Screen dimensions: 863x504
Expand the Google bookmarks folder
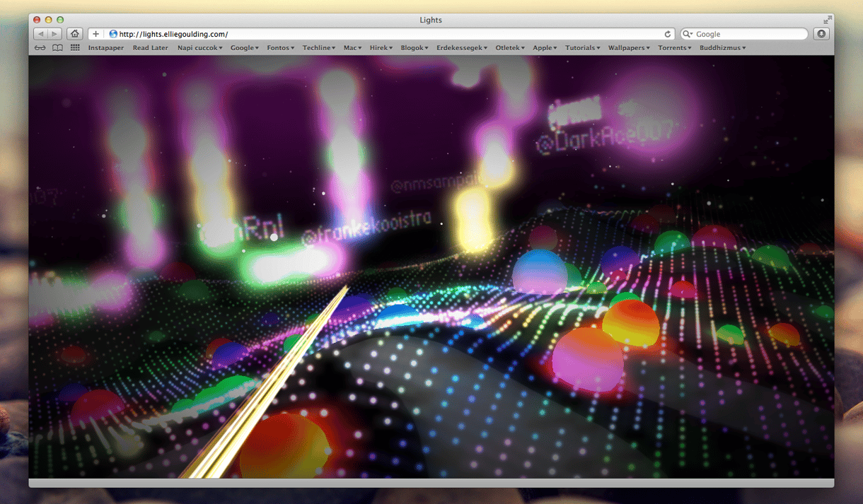pos(245,48)
